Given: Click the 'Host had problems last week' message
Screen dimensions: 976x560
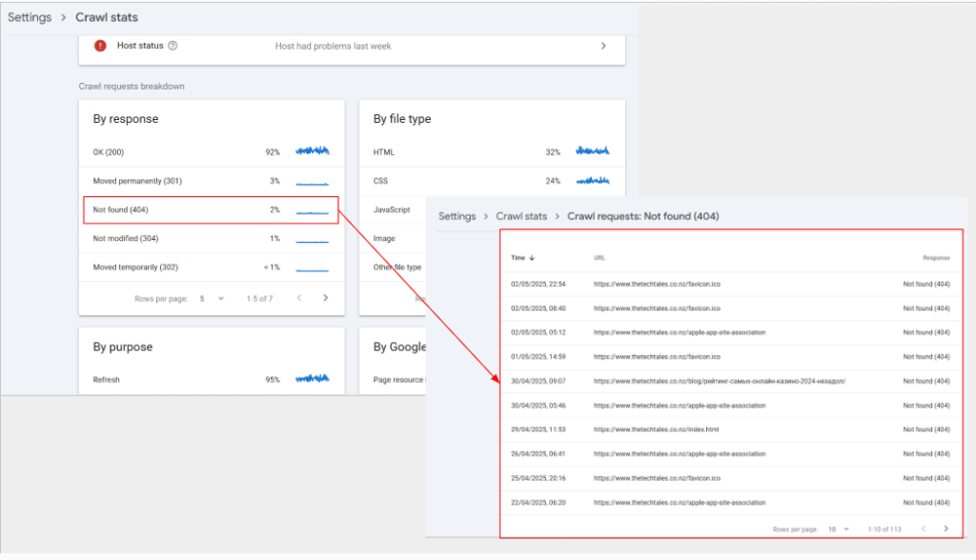Looking at the screenshot, I should (x=333, y=46).
